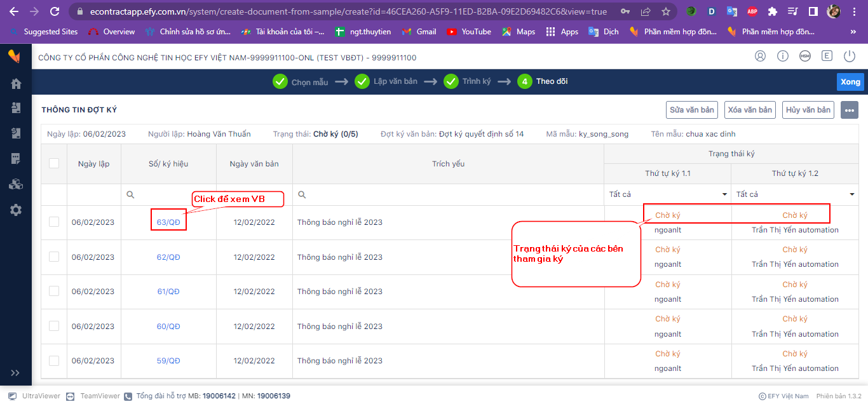
Task: Click the info circle icon
Action: [783, 56]
